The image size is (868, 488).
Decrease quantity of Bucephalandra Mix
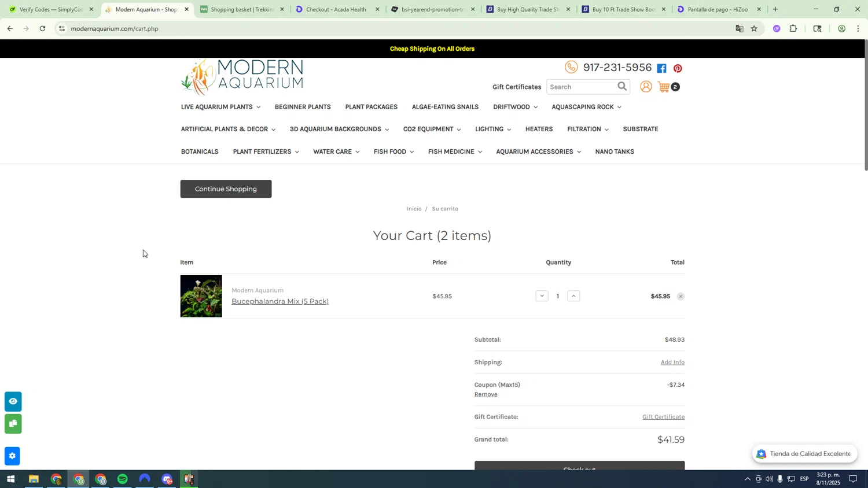[x=542, y=296]
